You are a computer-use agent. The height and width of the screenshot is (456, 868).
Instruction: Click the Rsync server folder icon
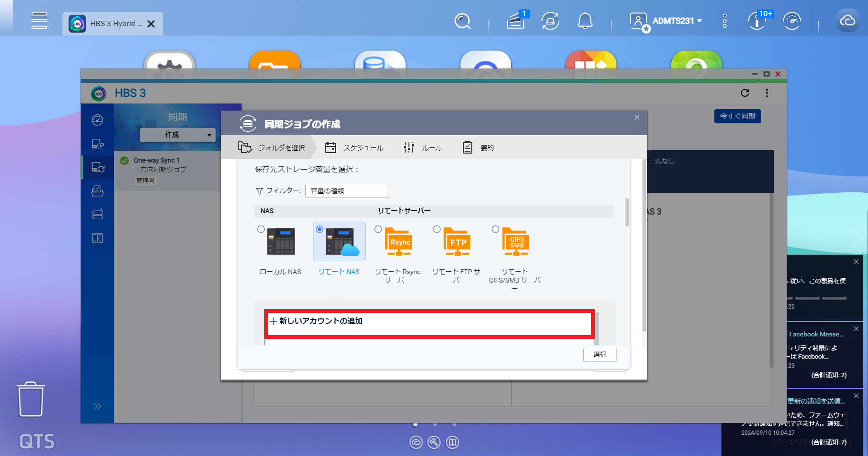click(x=399, y=241)
